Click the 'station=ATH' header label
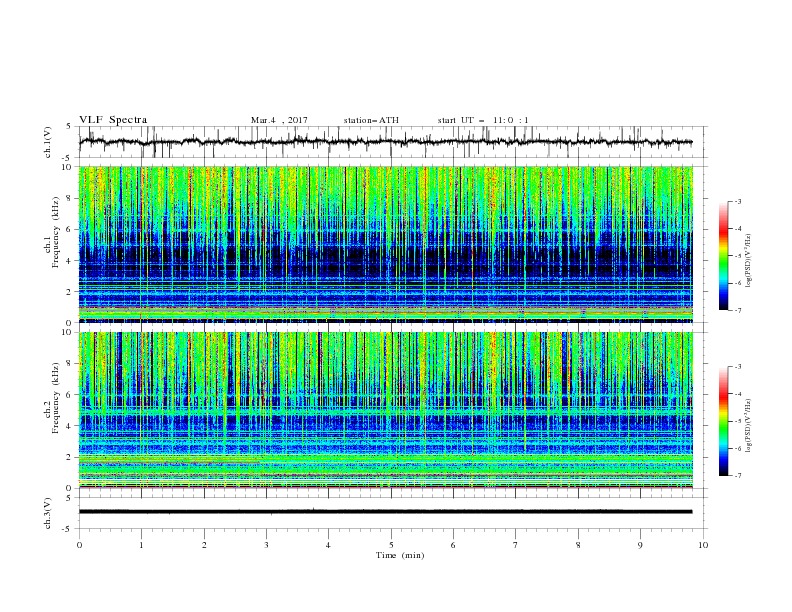The width and height of the screenshot is (792, 612). pyautogui.click(x=371, y=120)
